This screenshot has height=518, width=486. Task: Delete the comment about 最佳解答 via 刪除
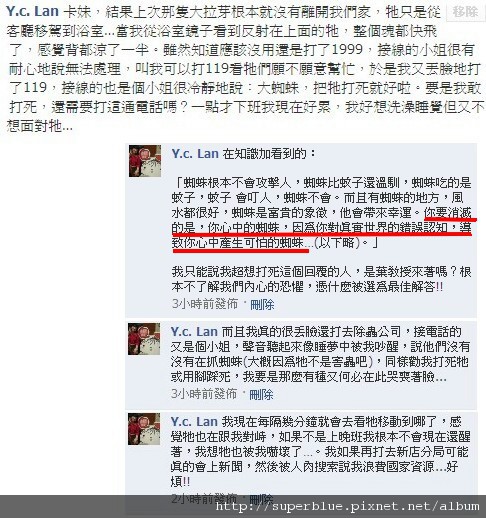[262, 304]
